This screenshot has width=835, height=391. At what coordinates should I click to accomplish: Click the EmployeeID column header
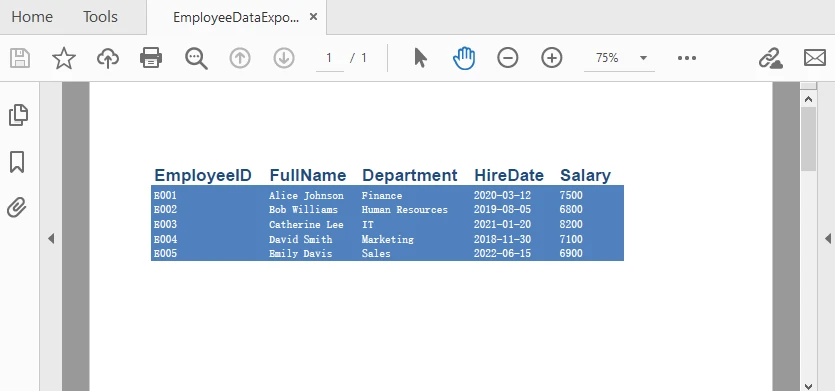(203, 175)
